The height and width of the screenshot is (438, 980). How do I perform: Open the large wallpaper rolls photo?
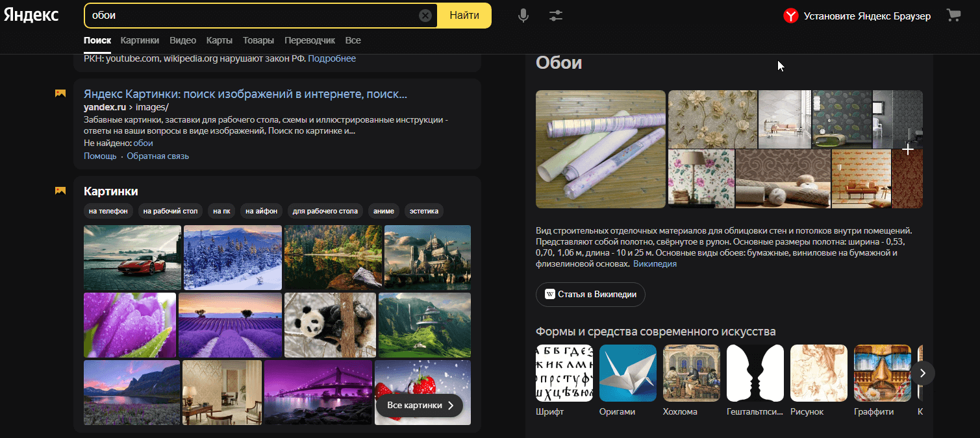click(601, 149)
